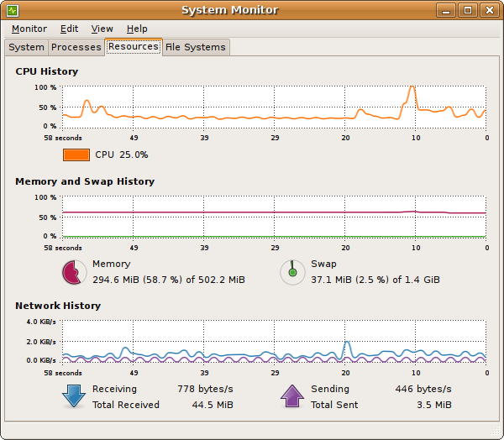Click the Memory and Swap History heading

(x=85, y=181)
